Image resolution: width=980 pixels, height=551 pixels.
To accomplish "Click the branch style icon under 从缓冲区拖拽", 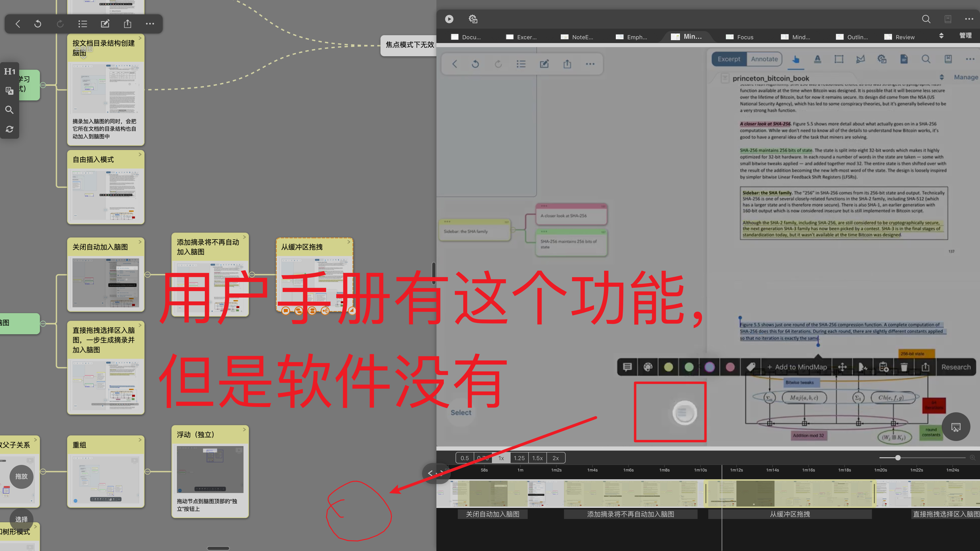I will pyautogui.click(x=325, y=311).
